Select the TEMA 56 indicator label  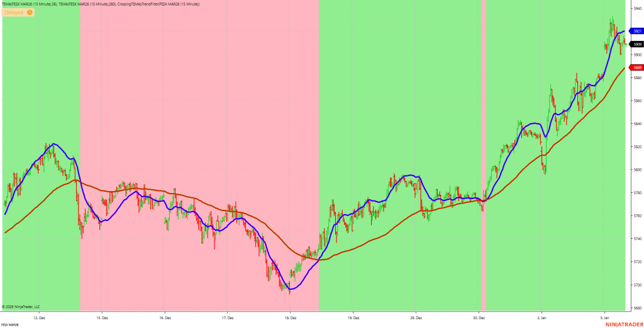click(29, 4)
